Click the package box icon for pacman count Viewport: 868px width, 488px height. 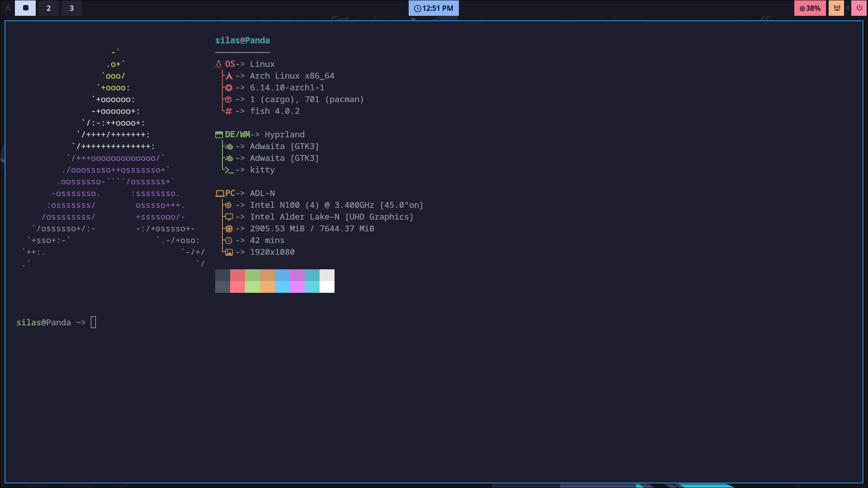pyautogui.click(x=229, y=99)
